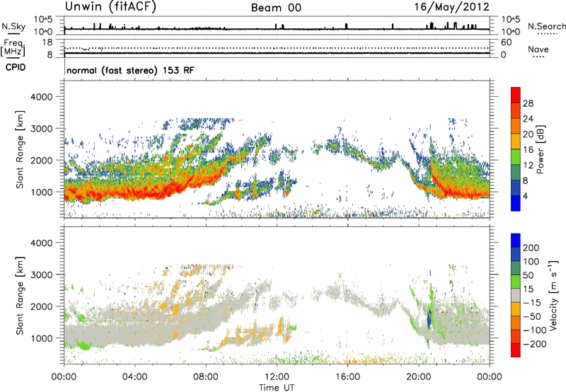Click the velocity panel '2000' range tick
This screenshot has width=566, height=392.
pyautogui.click(x=41, y=306)
